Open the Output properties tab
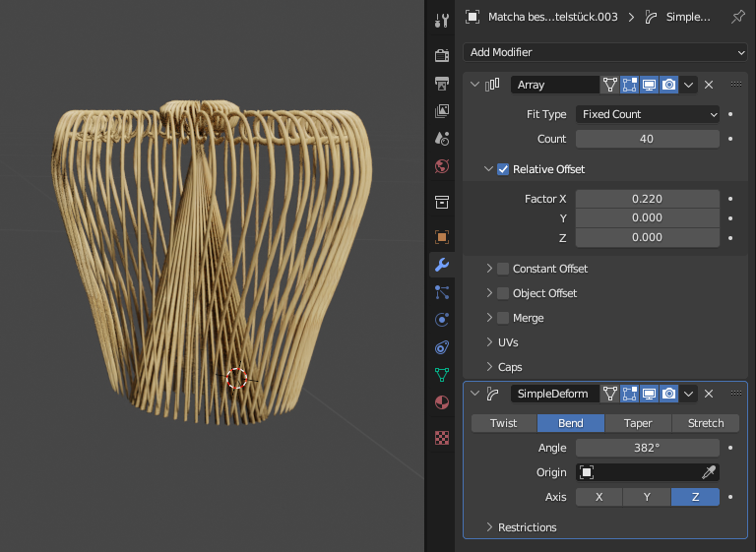The width and height of the screenshot is (756, 552). (442, 84)
